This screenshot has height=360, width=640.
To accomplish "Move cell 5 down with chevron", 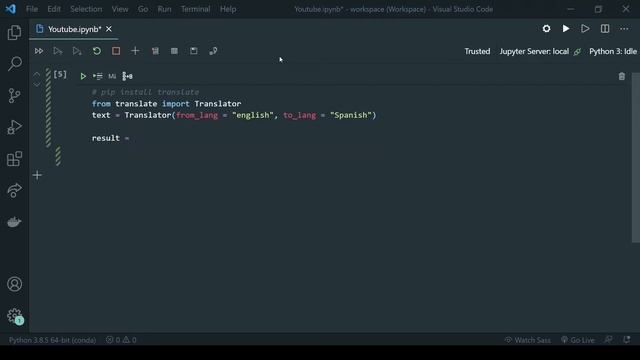I will (37, 84).
